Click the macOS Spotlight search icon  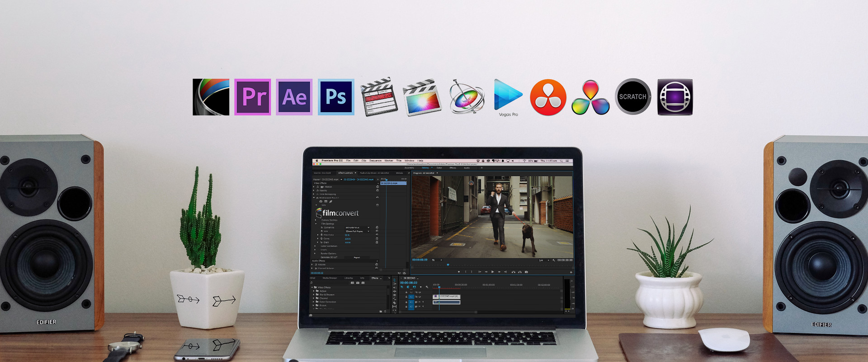(x=561, y=161)
